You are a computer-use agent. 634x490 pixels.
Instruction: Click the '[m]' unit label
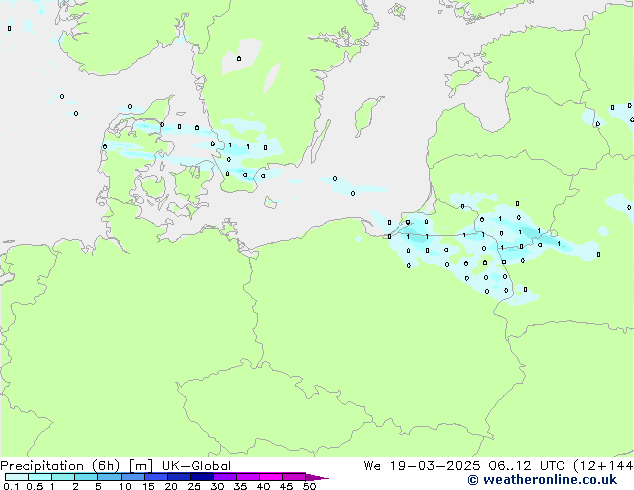point(141,466)
